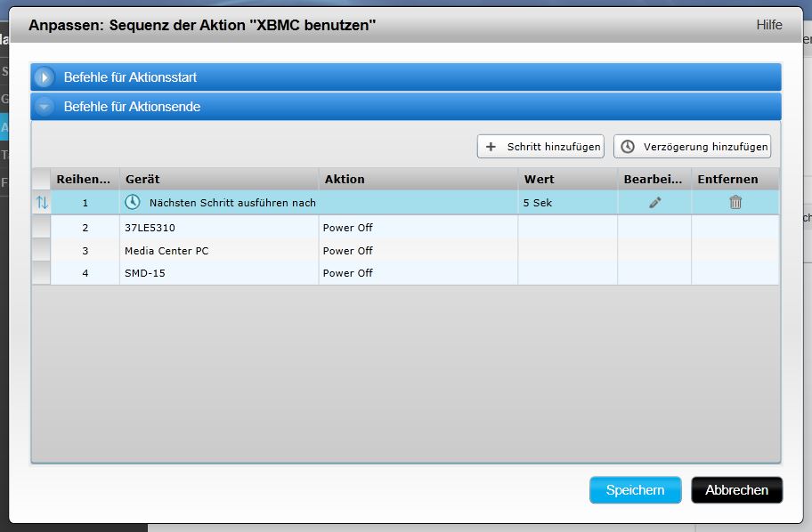Click 'Verzögerung hinzufügen' button

coord(692,147)
